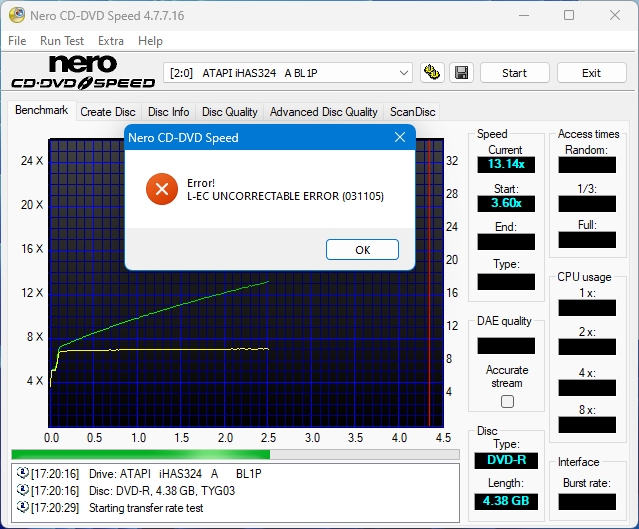The height and width of the screenshot is (529, 639).
Task: Click log icon beside Drive: ATAPI entry
Action: pos(22,473)
